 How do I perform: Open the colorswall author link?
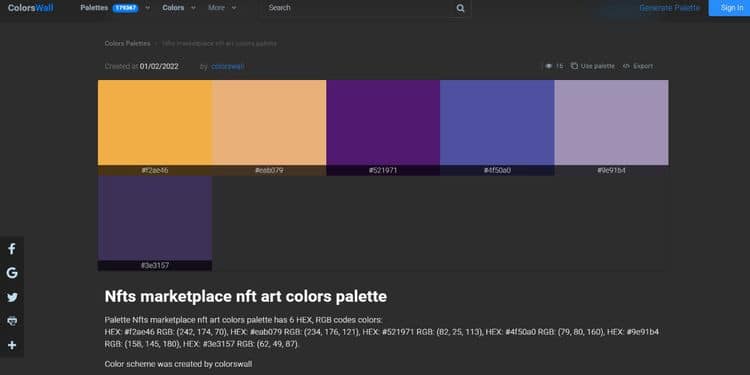[x=228, y=66]
